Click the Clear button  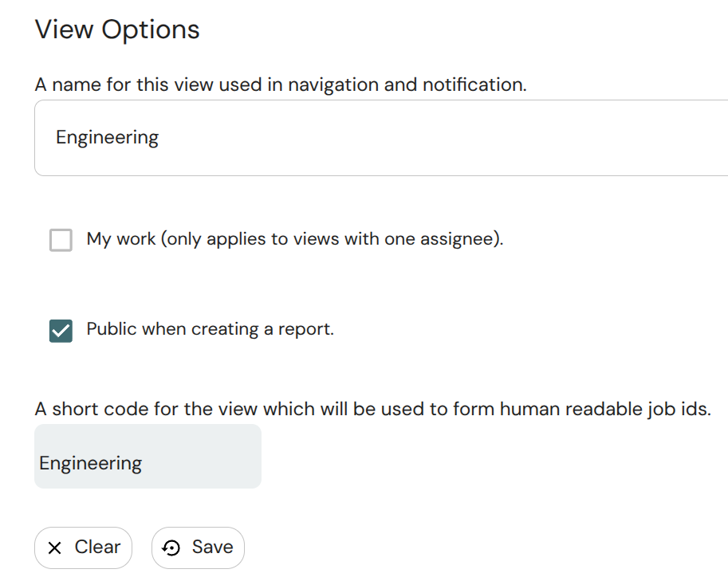pyautogui.click(x=83, y=548)
